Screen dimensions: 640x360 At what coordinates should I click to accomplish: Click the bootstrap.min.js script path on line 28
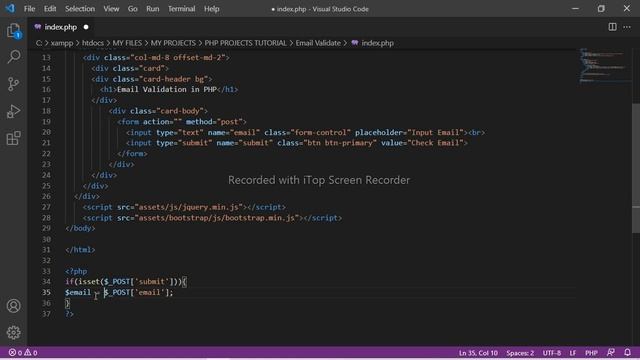pos(217,218)
